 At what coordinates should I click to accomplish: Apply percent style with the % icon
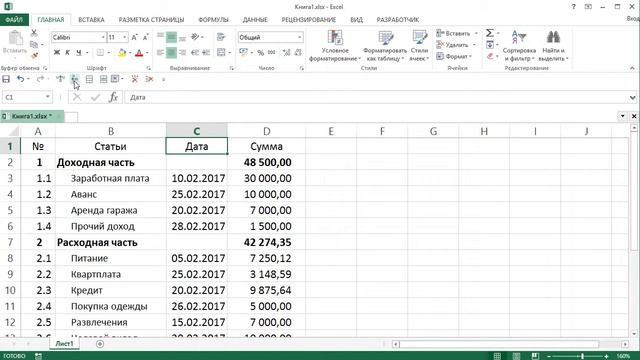coord(260,52)
